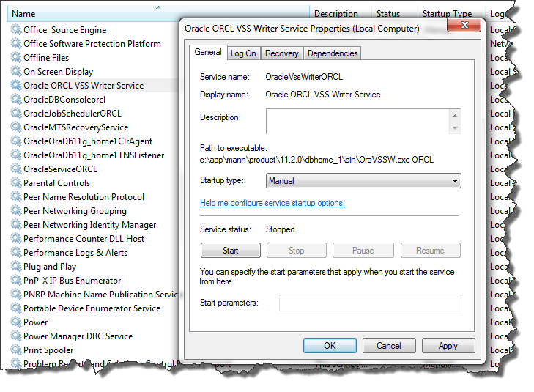Viewport: 534px width, 392px height.
Task: Click the Description box scroll down arrow
Action: point(455,128)
